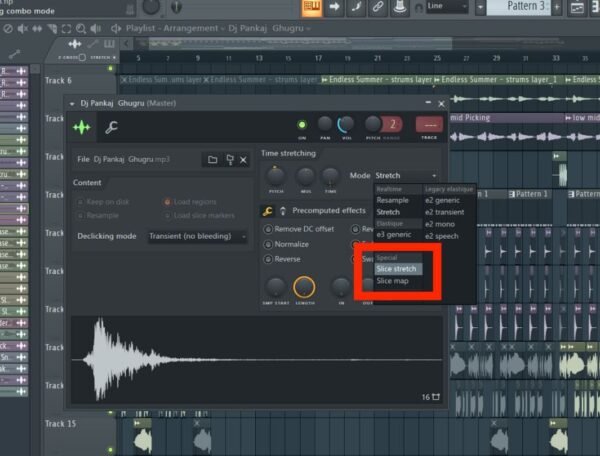Adjust the time stretching PITCH knob
Image resolution: width=600 pixels, height=456 pixels.
(x=276, y=176)
